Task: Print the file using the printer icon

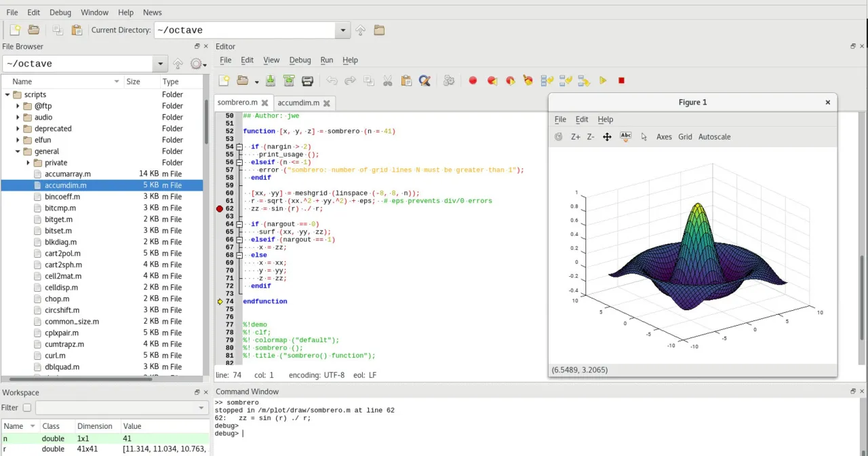Action: coord(307,81)
